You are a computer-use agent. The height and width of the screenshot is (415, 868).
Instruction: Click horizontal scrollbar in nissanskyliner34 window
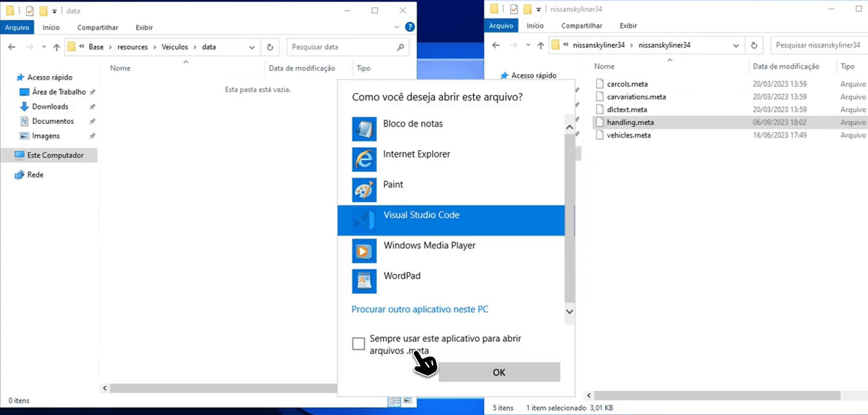point(717,395)
